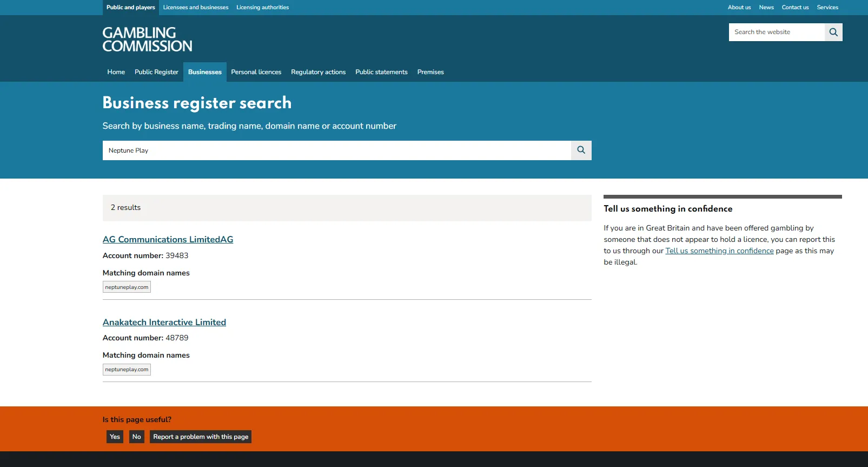Open Premises menu item
The image size is (868, 467).
point(430,72)
